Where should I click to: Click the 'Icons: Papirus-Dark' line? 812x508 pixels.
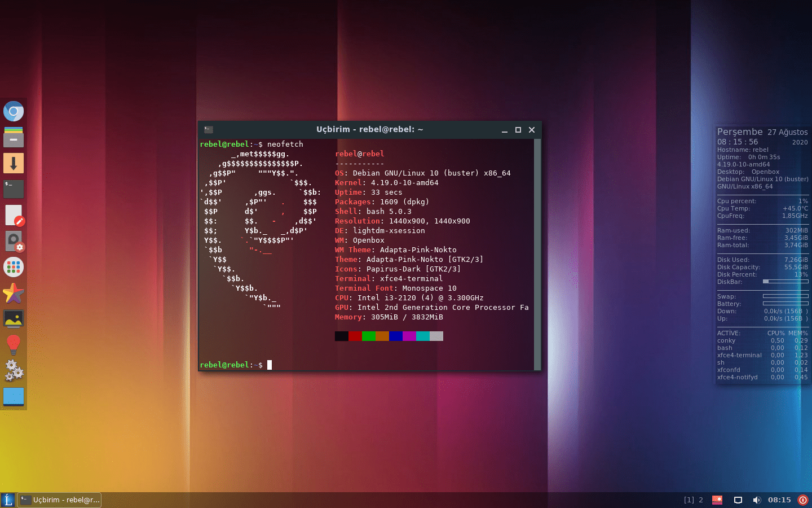(398, 269)
